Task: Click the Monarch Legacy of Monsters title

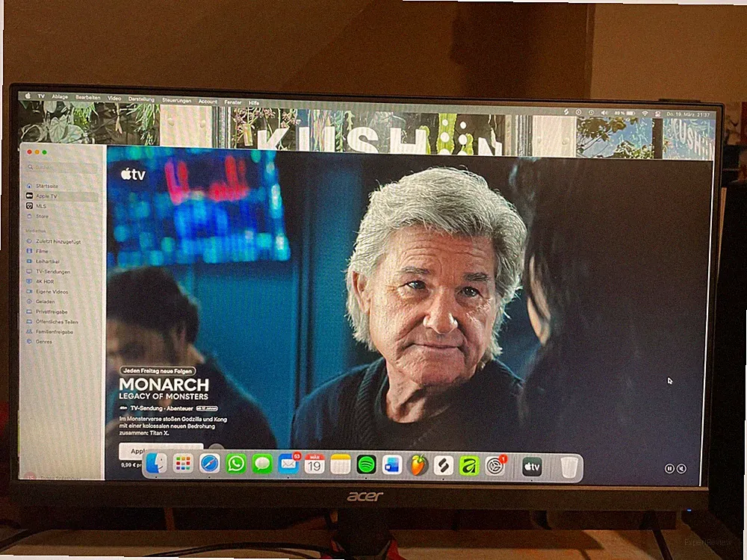Action: 164,388
